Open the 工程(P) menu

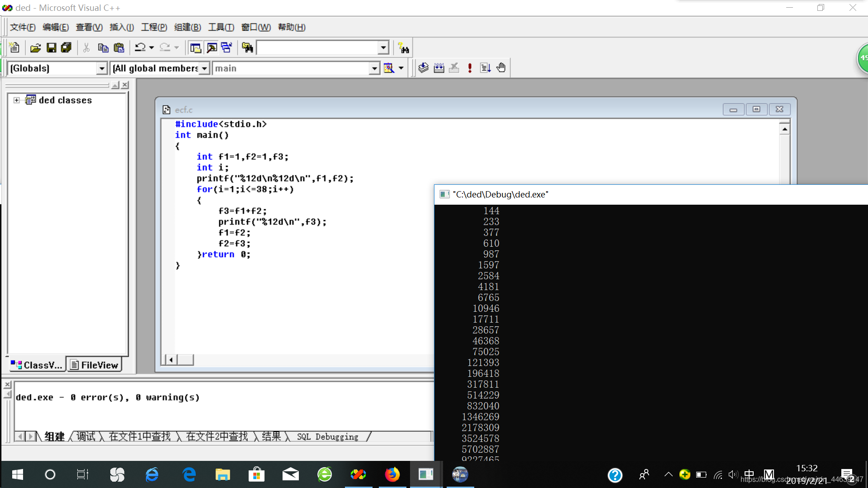point(154,27)
